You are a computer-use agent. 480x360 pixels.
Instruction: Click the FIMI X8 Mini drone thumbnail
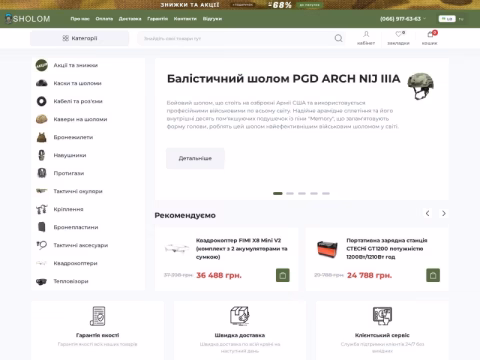click(x=176, y=249)
